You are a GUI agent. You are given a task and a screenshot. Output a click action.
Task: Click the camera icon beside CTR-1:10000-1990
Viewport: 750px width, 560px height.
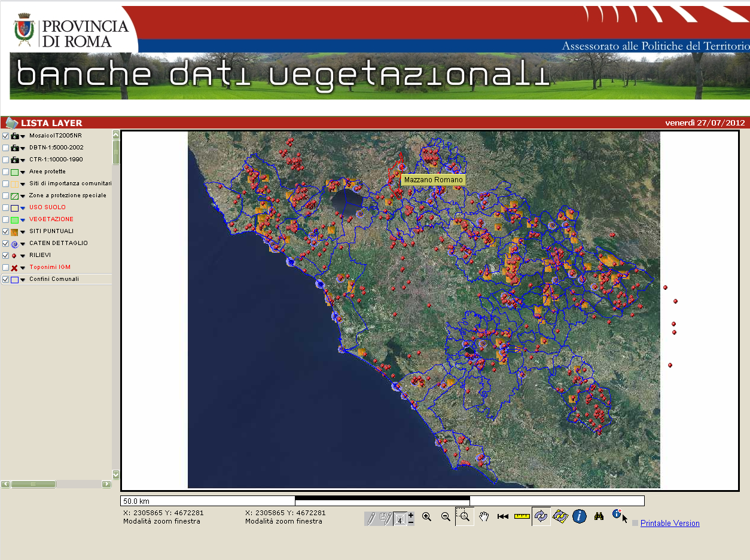tap(15, 160)
